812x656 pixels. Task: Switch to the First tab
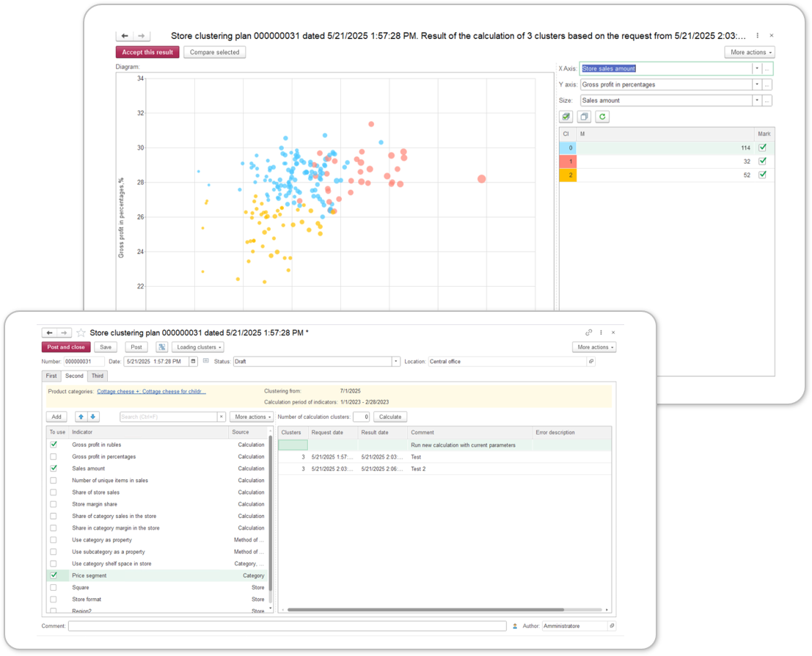(51, 376)
